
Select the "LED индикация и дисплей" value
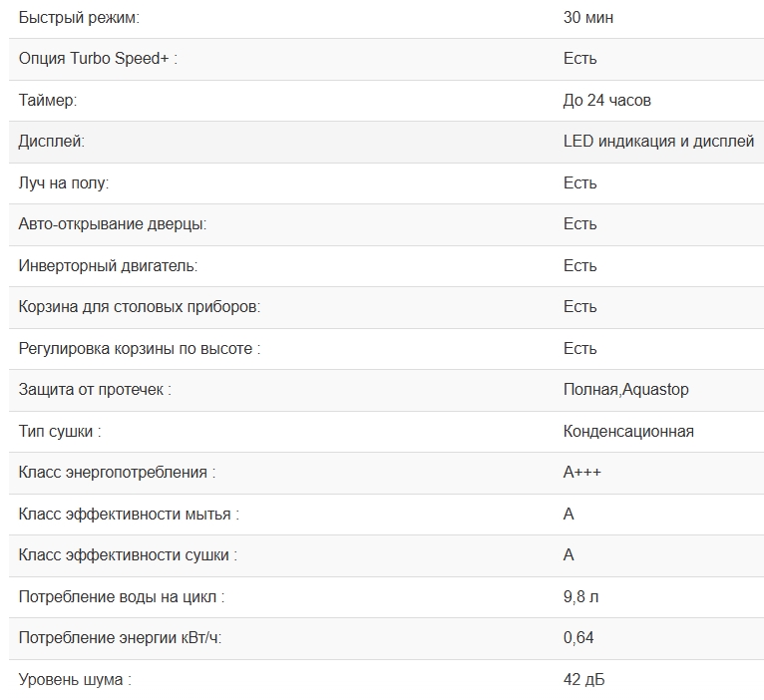pos(658,142)
